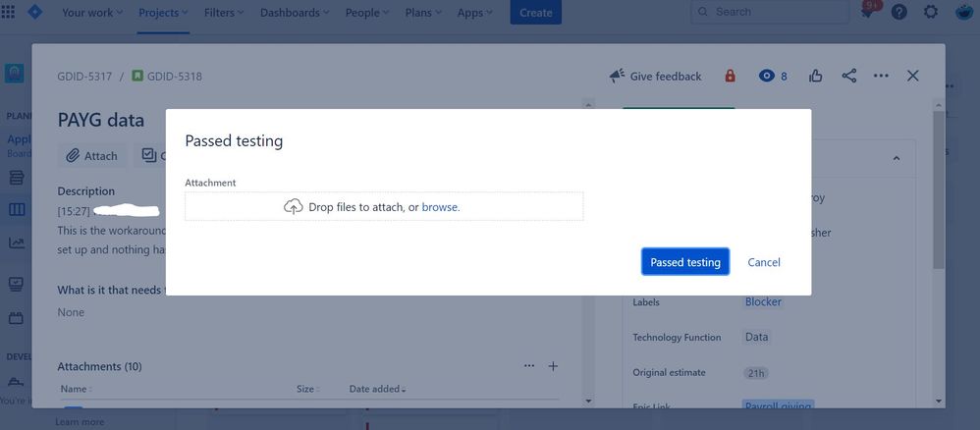This screenshot has height=430, width=980.
Task: Open the attachments three-dot options
Action: coord(529,365)
